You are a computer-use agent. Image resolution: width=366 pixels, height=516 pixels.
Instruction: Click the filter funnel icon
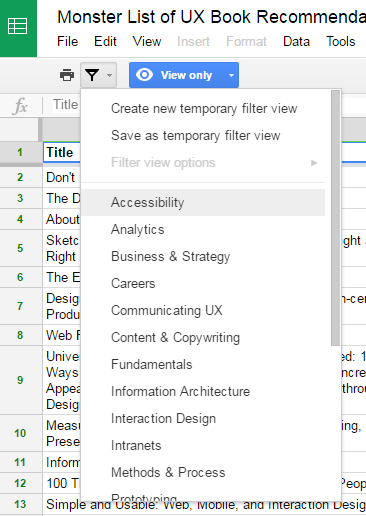(x=92, y=75)
